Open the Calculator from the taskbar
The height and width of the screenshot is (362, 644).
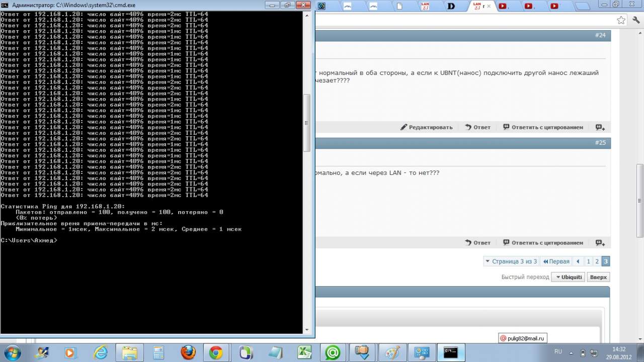pos(158,353)
